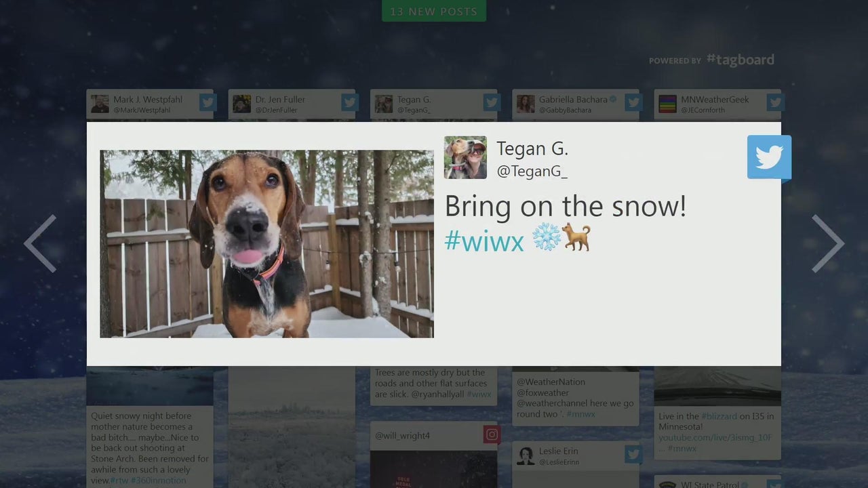Viewport: 868px width, 488px height.
Task: Click Twitter icon on MNWeatherGeek card
Action: pos(775,102)
